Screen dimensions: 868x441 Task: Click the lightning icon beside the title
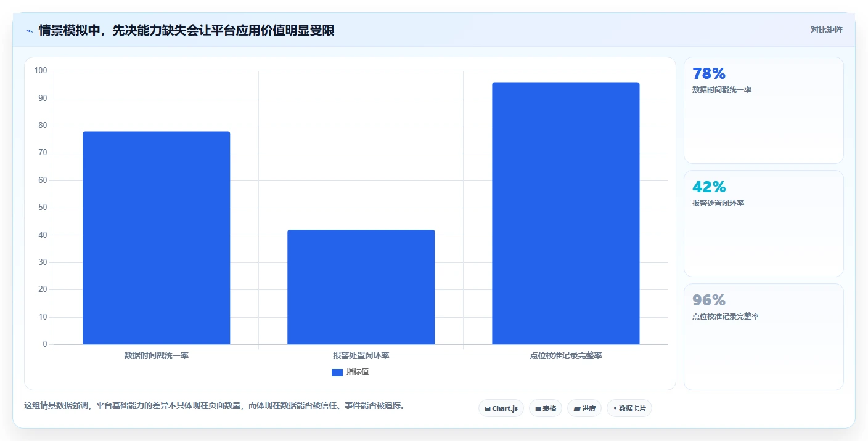pyautogui.click(x=29, y=31)
